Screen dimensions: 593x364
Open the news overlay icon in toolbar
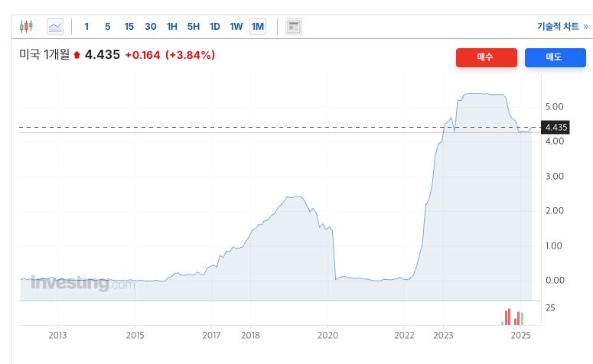294,27
